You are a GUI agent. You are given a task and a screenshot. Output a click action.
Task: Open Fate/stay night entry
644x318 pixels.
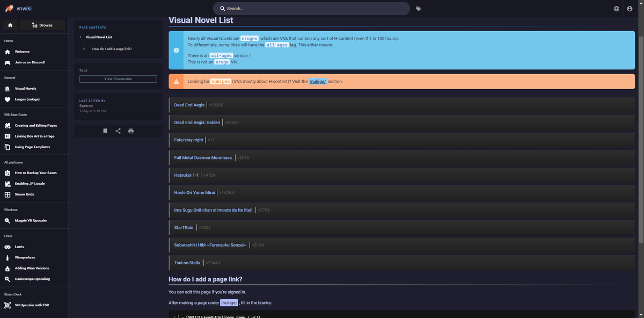click(x=189, y=140)
